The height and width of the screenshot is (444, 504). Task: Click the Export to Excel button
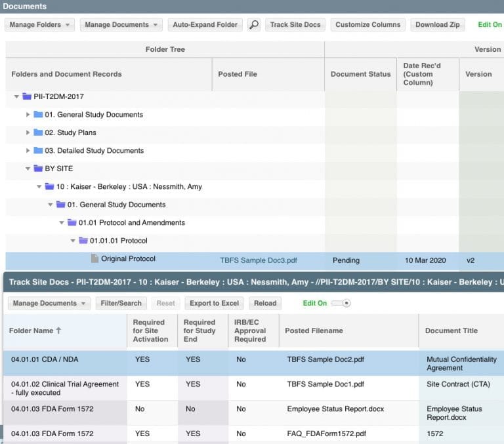214,303
